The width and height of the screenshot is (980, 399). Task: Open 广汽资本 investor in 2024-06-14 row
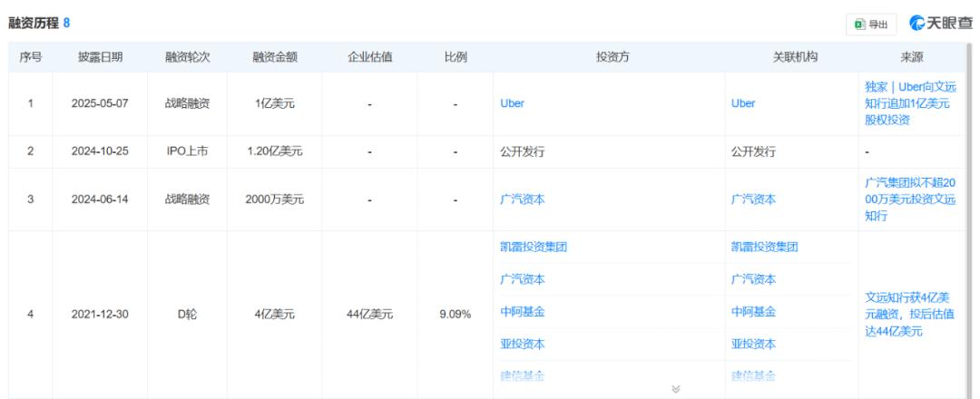[523, 199]
